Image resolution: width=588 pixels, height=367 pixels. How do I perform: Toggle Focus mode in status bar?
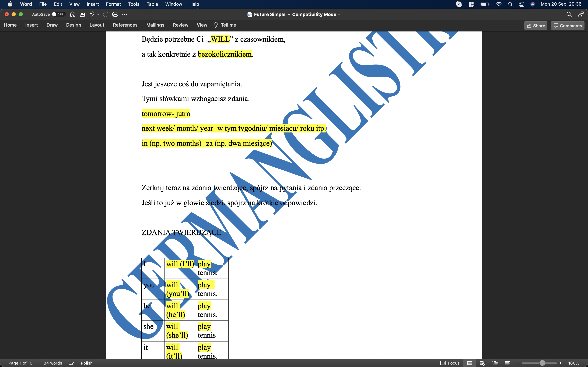click(450, 363)
